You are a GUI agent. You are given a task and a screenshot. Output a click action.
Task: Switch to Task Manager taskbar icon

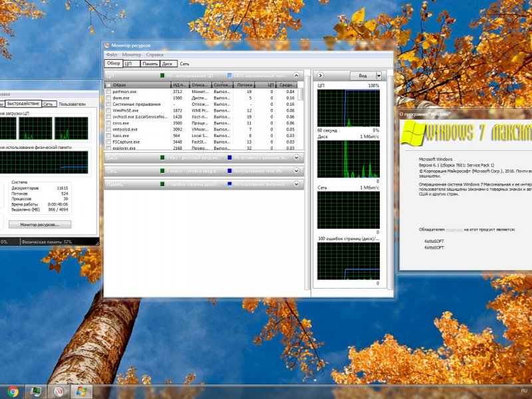[x=36, y=392]
